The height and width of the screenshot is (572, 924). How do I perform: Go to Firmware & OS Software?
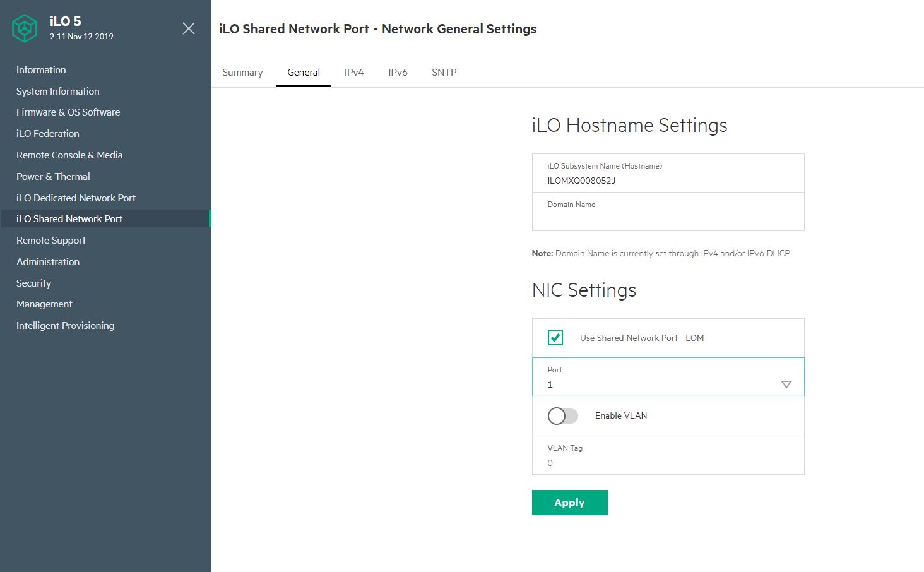point(68,112)
